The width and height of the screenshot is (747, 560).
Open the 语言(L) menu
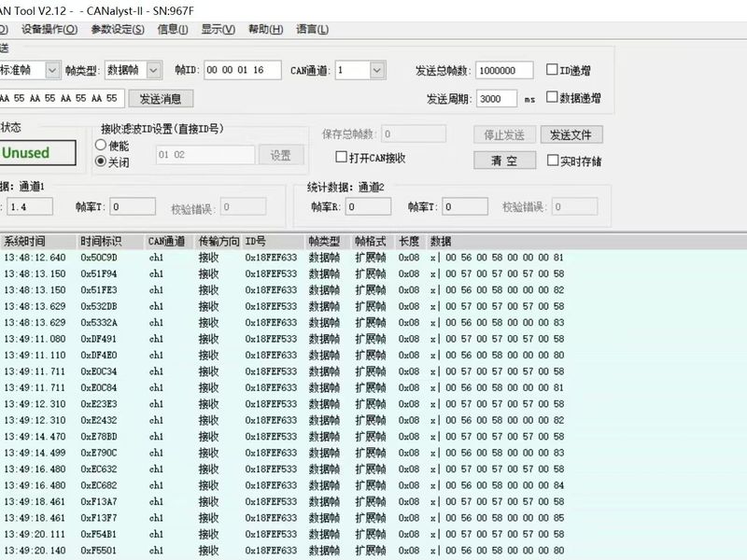(312, 29)
